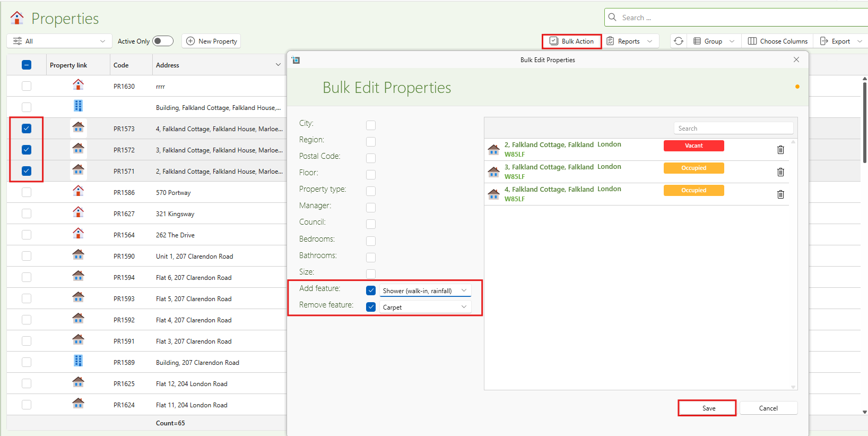Viewport: 868px width, 436px height.
Task: Click property icon for Flat 5, 207 Clarendon Road
Action: [x=78, y=297]
